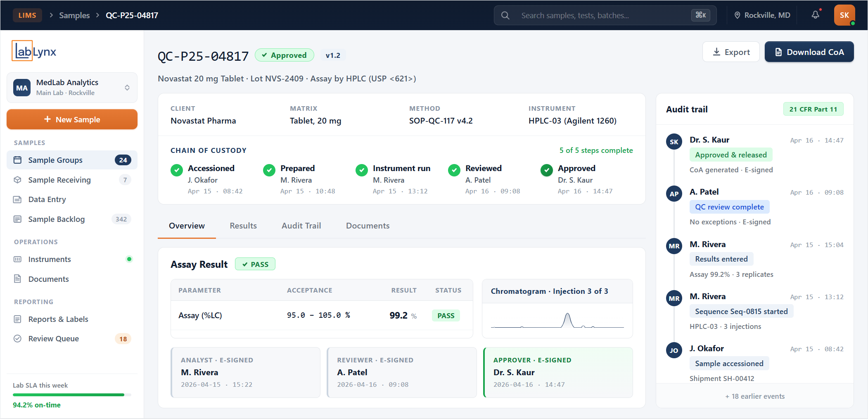
Task: Click the Documents page icon in sidebar
Action: 17,279
